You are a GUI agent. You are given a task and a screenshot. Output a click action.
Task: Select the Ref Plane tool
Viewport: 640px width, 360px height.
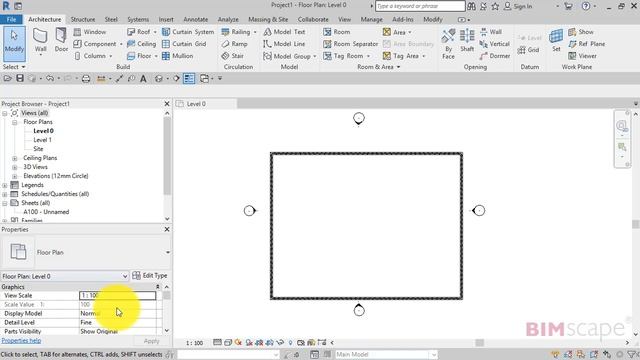pyautogui.click(x=587, y=44)
